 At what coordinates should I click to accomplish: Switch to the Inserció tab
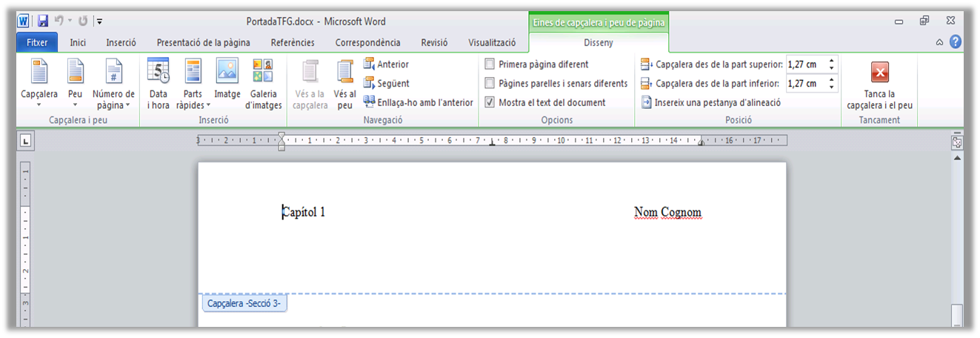[x=121, y=43]
